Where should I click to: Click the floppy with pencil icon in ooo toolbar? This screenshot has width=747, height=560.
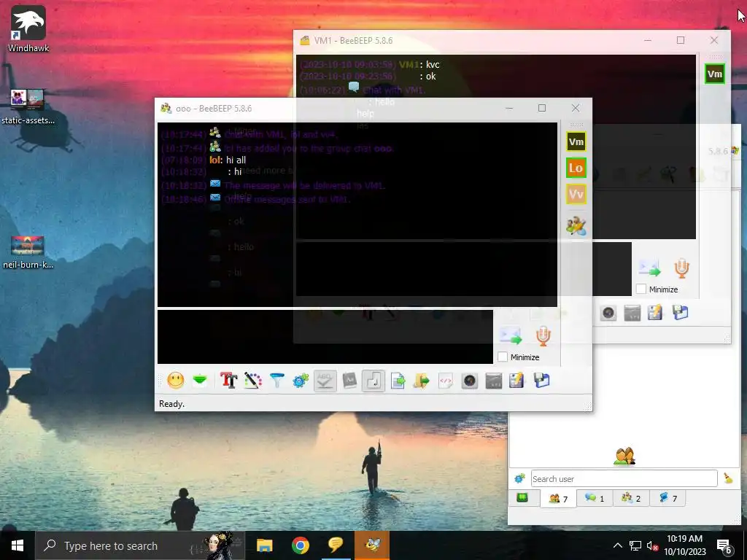tap(517, 381)
